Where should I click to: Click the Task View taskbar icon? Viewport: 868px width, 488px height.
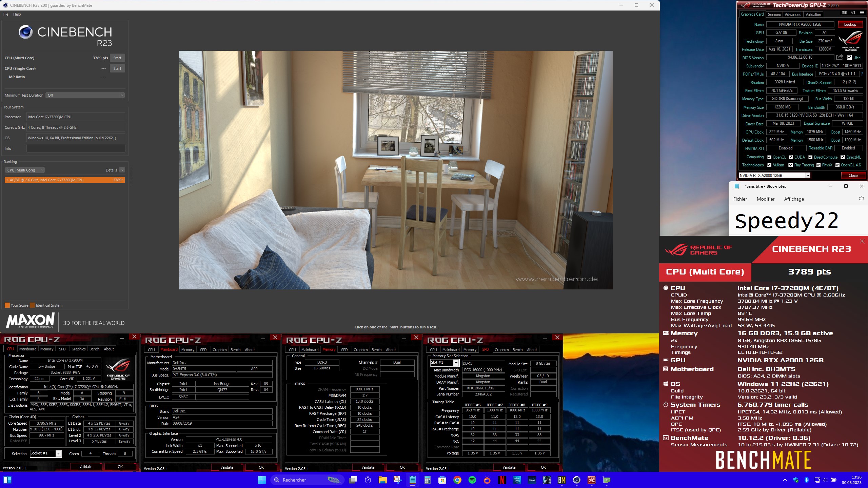(x=353, y=480)
